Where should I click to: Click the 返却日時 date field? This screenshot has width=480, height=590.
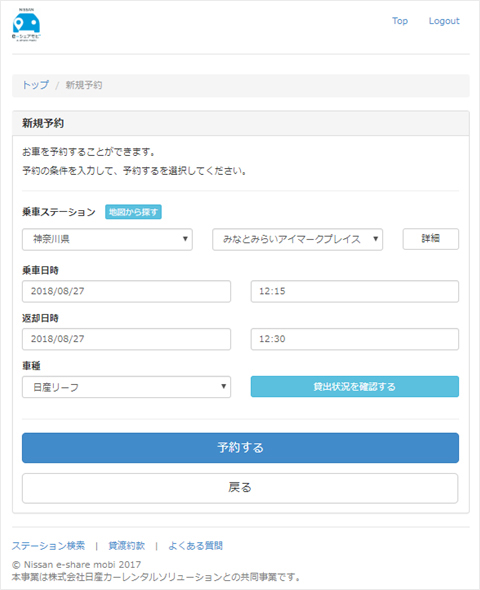pos(126,339)
